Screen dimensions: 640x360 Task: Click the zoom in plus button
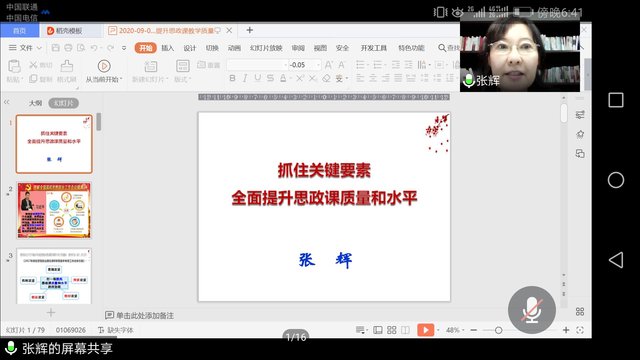[566, 330]
